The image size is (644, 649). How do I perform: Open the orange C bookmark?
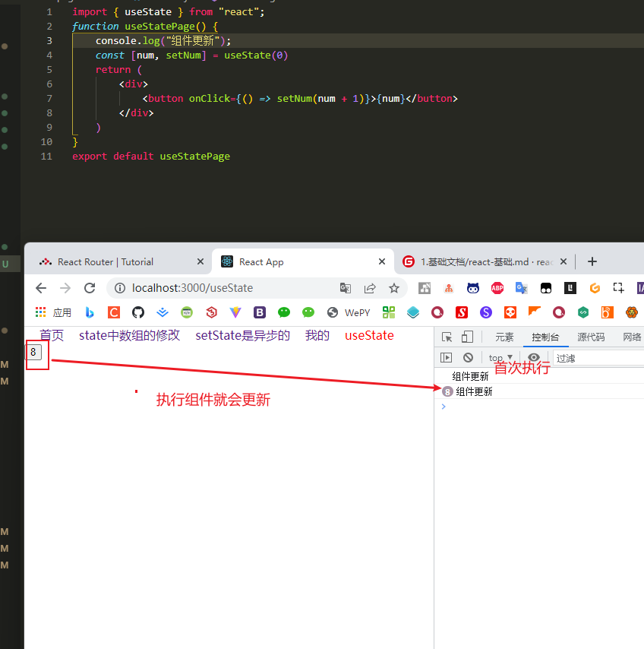[114, 312]
